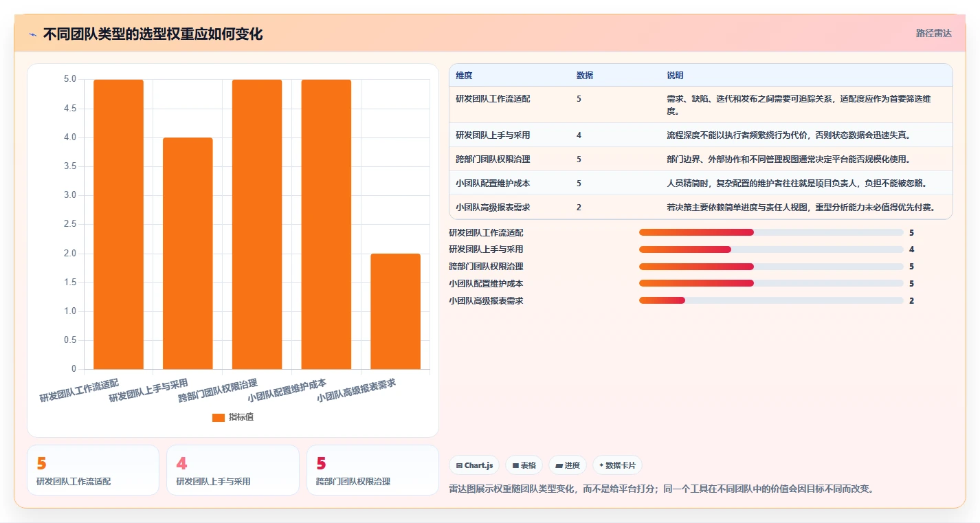Click the 数据 column header in the table
This screenshot has width=980, height=523.
585,76
